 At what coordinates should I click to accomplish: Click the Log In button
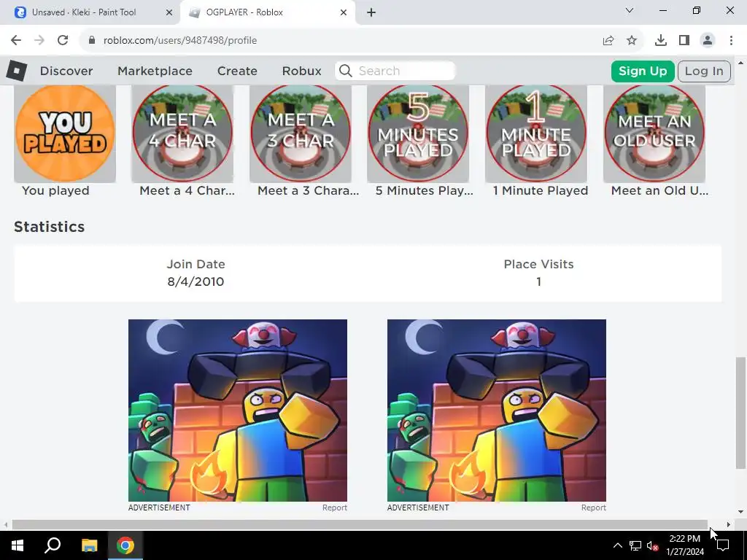pos(704,71)
